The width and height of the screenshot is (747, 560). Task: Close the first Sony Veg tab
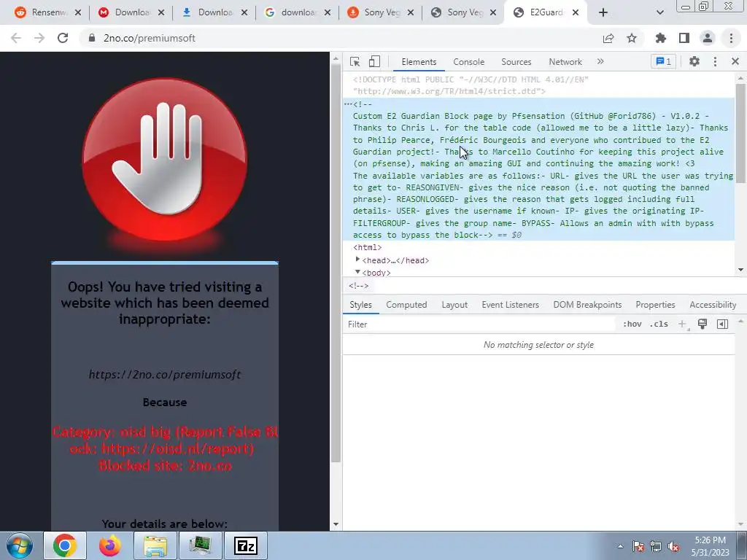point(411,12)
